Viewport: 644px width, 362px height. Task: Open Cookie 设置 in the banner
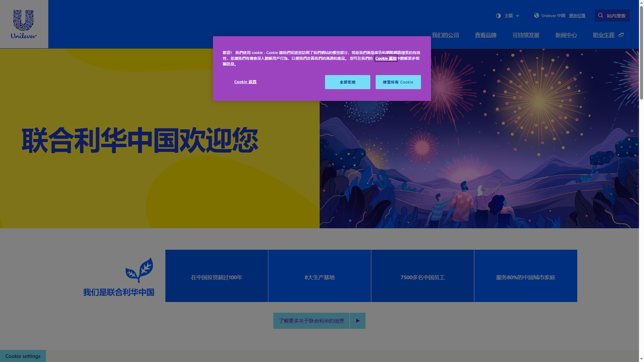click(x=245, y=82)
